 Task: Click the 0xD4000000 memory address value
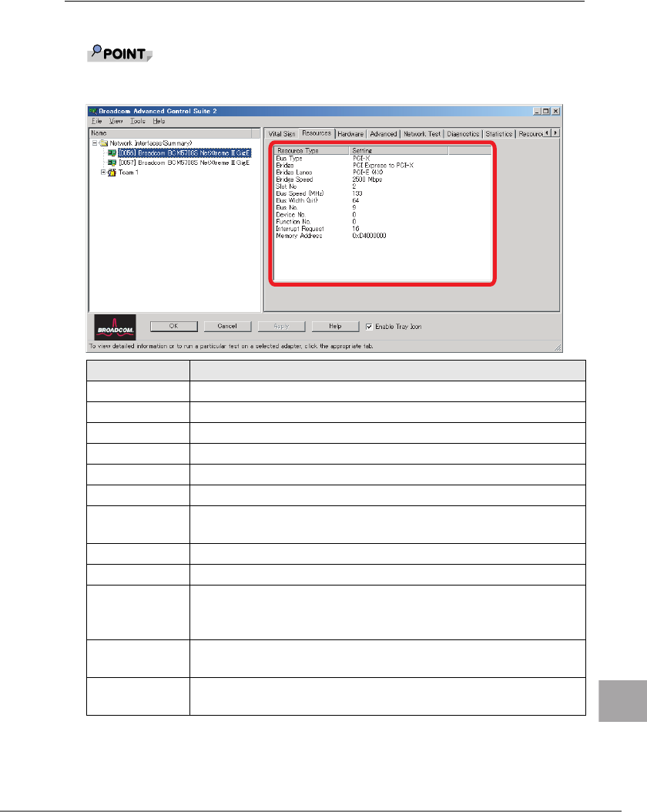pos(369,236)
